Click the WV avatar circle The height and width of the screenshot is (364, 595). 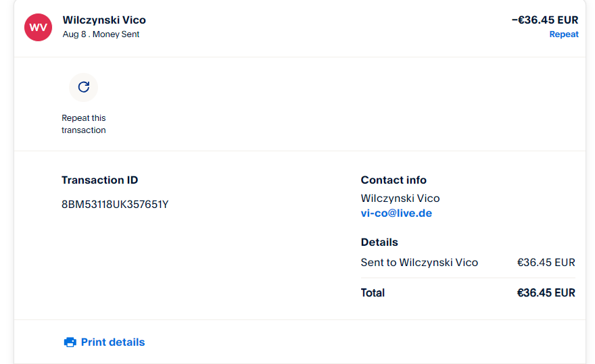tap(38, 27)
